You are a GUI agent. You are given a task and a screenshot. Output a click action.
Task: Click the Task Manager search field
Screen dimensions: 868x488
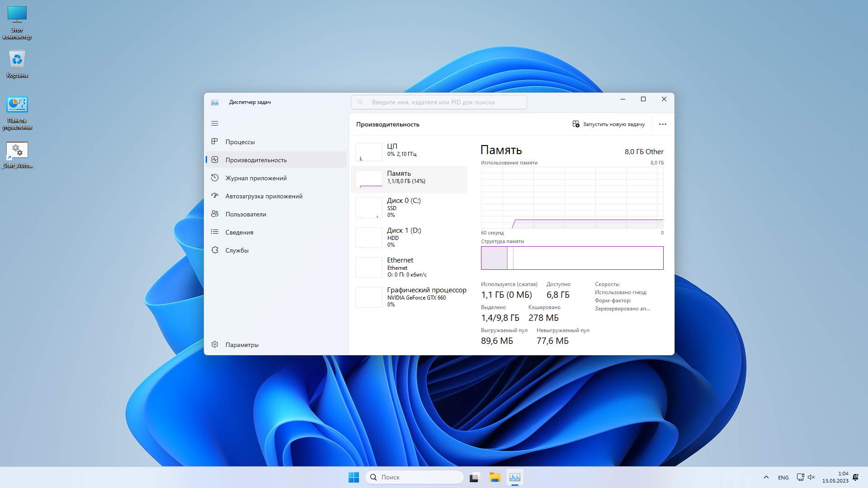(x=439, y=102)
